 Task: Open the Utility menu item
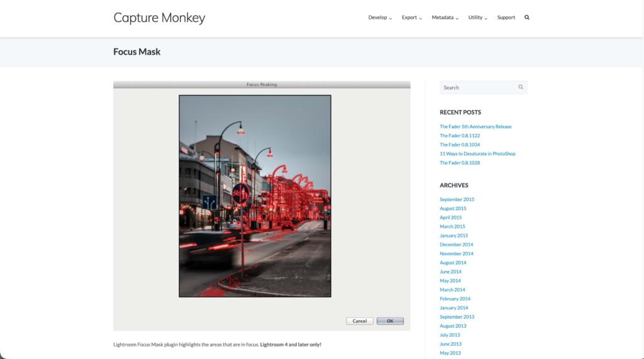475,17
